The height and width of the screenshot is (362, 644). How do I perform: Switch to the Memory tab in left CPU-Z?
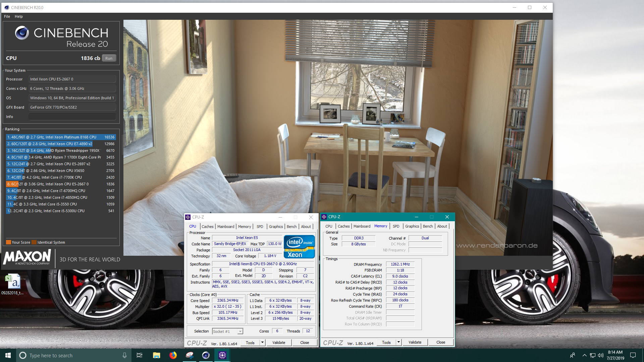pyautogui.click(x=245, y=227)
